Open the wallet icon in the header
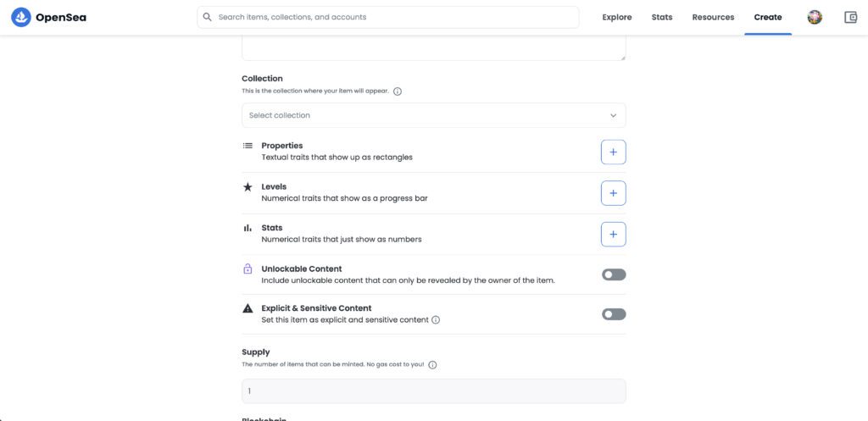The height and width of the screenshot is (421, 868). coord(851,17)
